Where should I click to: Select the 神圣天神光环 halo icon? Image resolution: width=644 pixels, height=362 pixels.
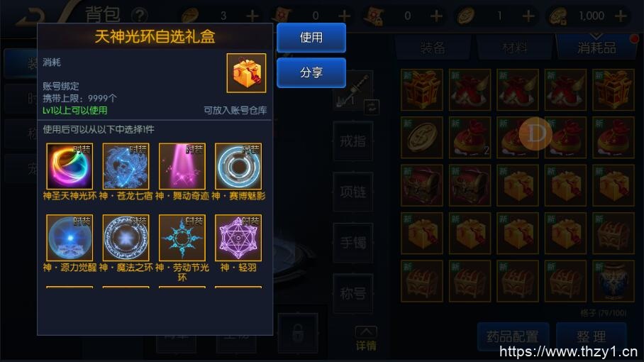coord(70,166)
